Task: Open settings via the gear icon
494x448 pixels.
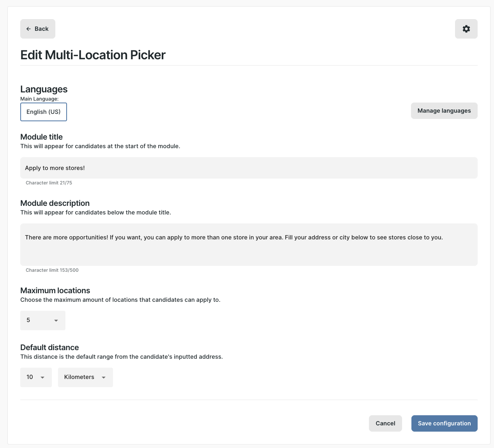Action: [466, 29]
